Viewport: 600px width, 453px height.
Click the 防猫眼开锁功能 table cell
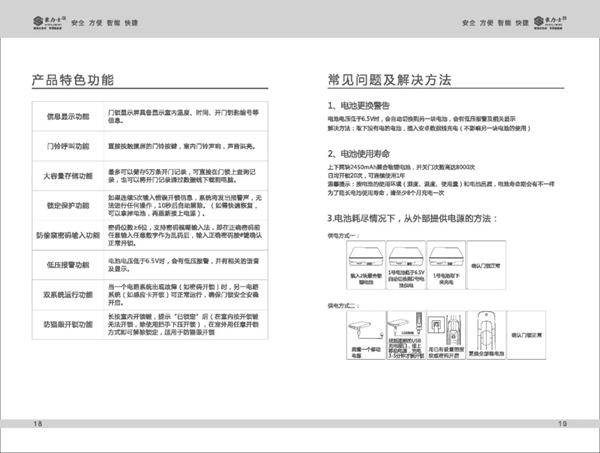point(68,324)
